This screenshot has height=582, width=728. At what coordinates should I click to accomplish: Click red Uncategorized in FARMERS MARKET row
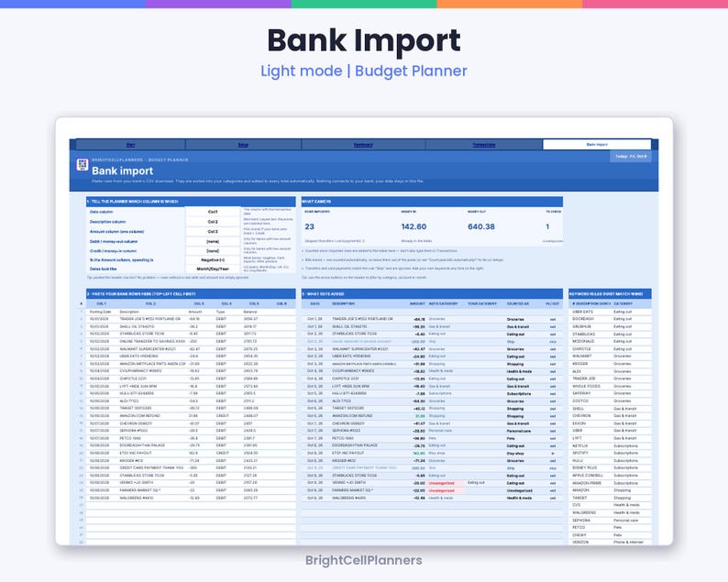coord(442,490)
